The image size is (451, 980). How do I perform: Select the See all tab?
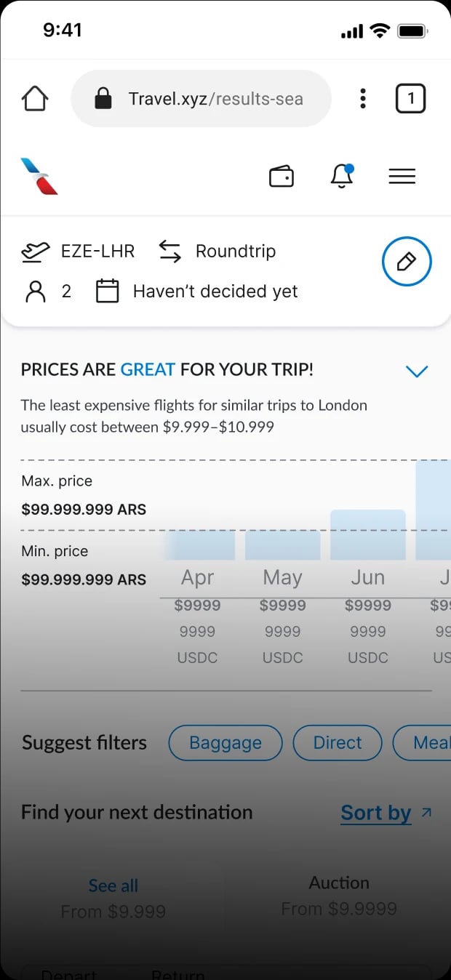point(113,885)
